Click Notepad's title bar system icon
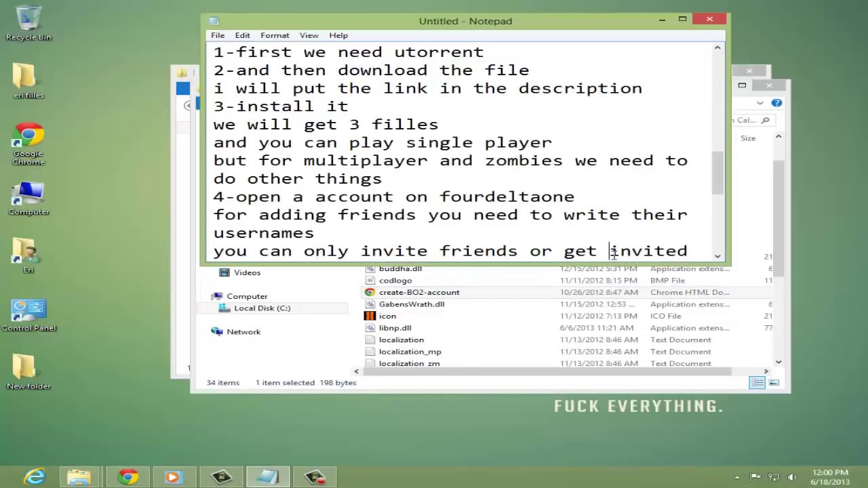The width and height of the screenshot is (868, 488). [214, 21]
